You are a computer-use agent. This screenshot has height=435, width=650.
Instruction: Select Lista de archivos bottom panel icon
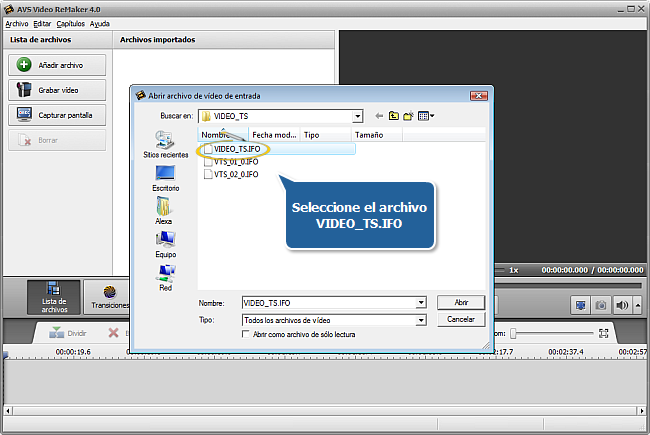pyautogui.click(x=54, y=297)
